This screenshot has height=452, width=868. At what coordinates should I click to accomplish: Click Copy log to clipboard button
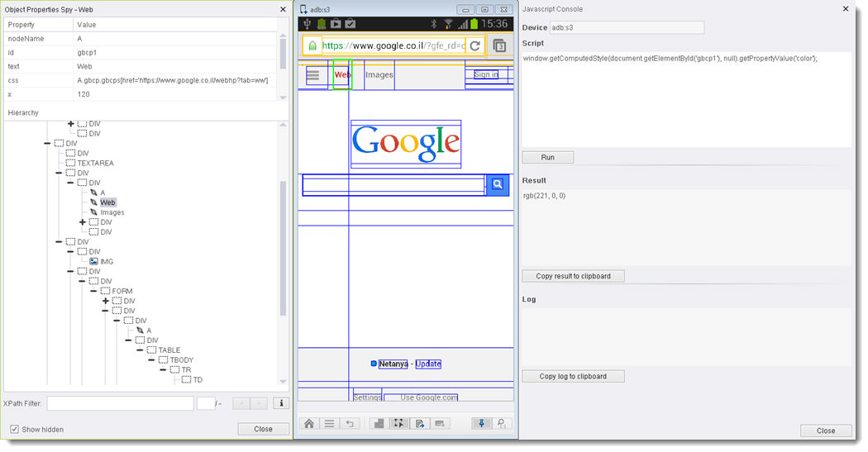point(573,376)
